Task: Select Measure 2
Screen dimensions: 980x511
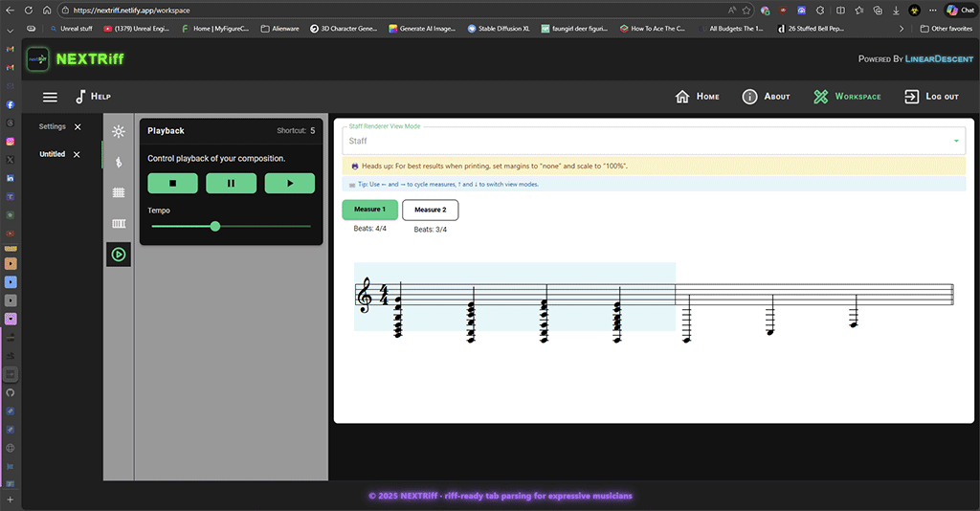Action: pyautogui.click(x=430, y=210)
